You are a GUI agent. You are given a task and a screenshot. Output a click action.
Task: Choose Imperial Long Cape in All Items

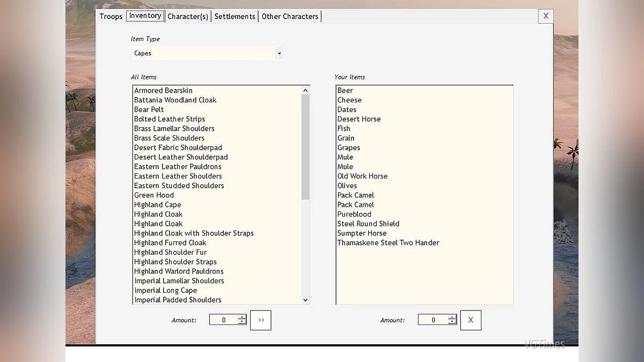point(165,290)
